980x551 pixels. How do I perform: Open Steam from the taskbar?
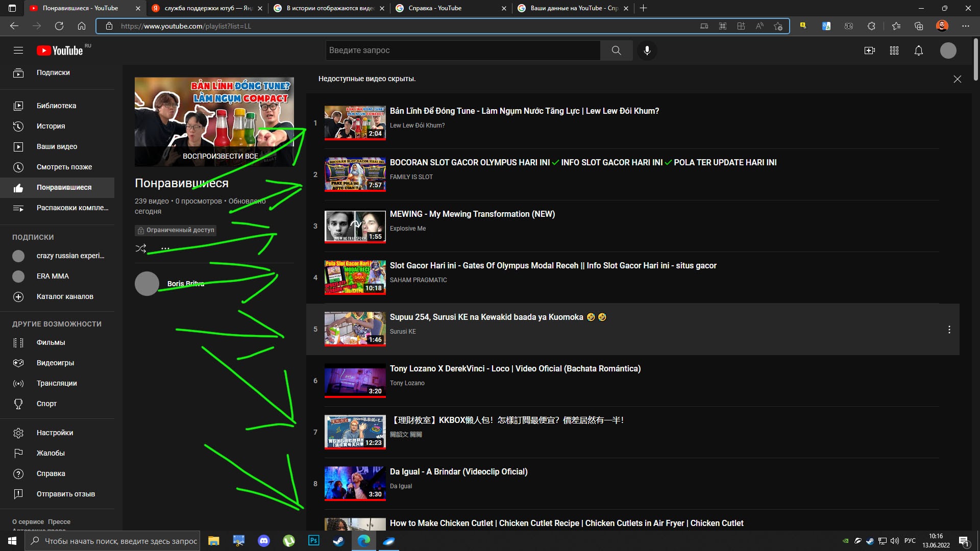point(339,541)
